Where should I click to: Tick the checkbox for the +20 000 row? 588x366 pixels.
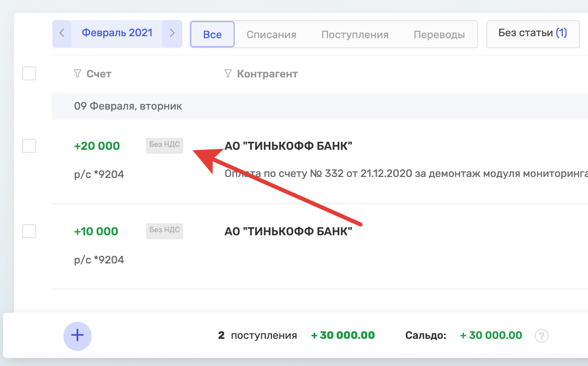point(29,146)
